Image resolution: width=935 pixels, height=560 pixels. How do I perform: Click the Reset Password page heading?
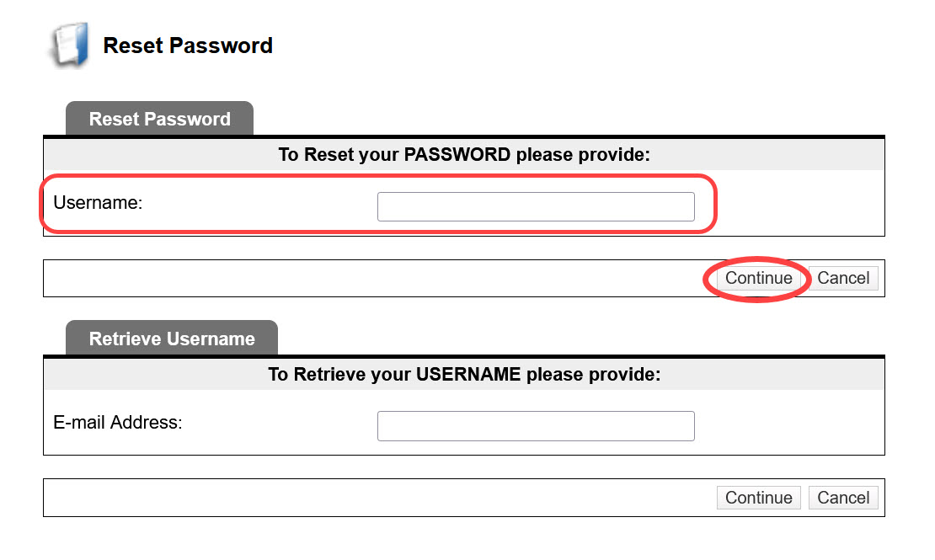[188, 45]
